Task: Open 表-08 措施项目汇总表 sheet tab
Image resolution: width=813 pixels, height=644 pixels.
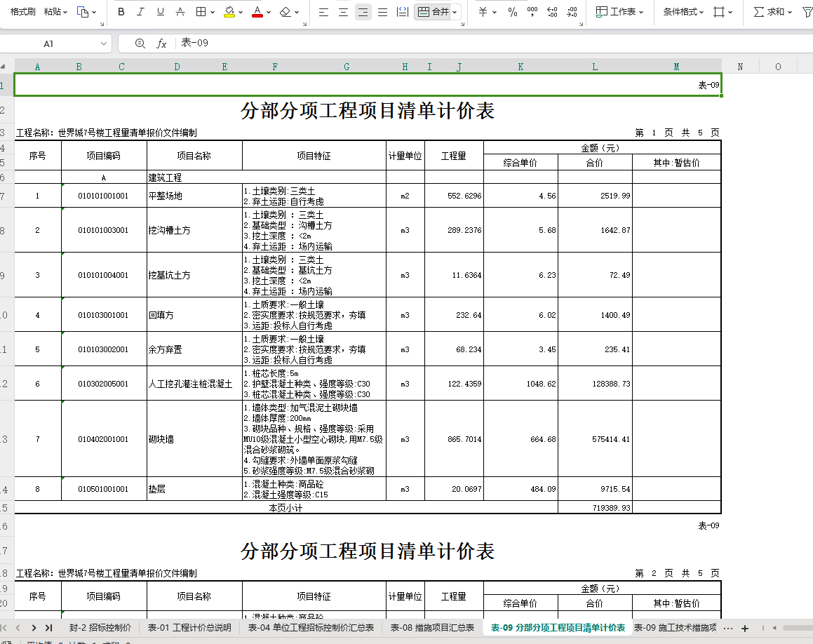Action: [432, 628]
